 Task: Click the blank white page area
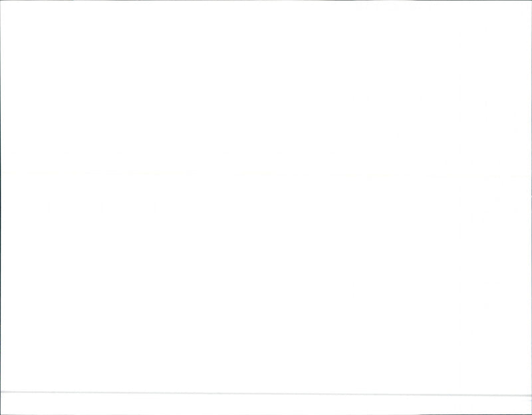click(x=266, y=196)
